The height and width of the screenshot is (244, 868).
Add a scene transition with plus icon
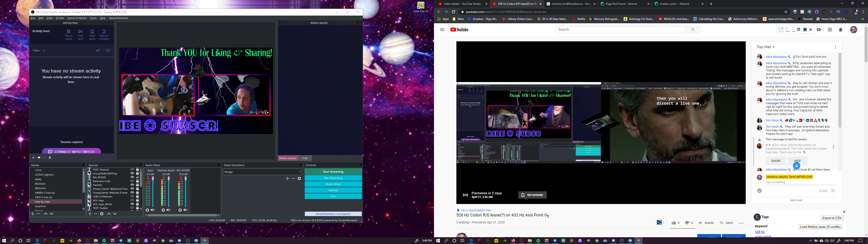288,179
